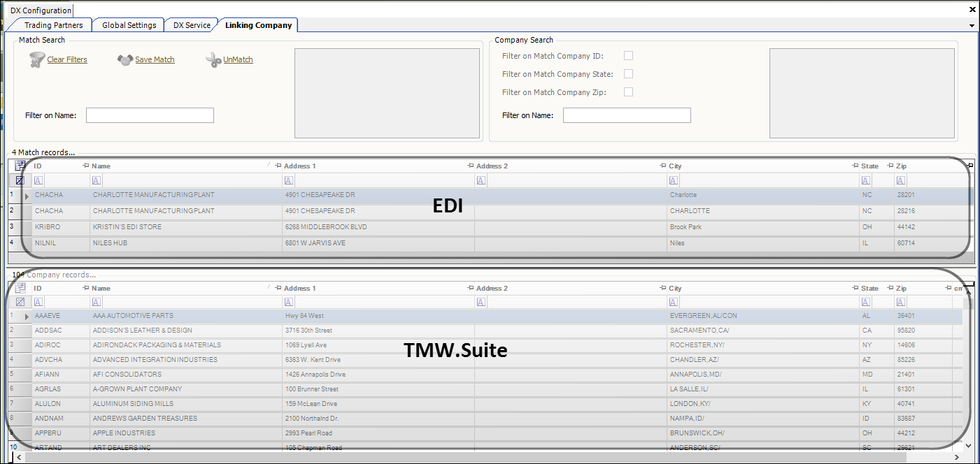Switch to the Global Settings tab
The height and width of the screenshot is (464, 980).
pos(129,25)
